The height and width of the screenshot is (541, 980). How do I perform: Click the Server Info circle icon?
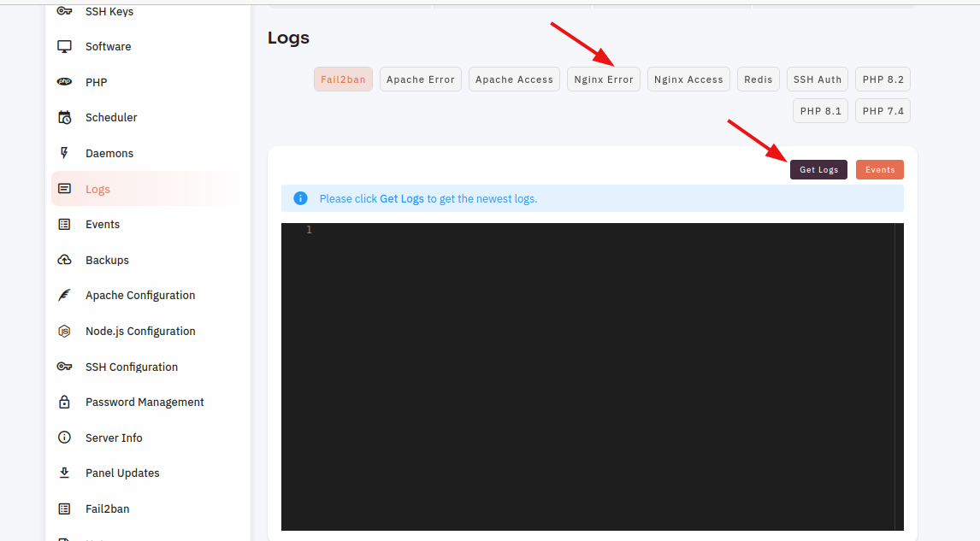click(x=64, y=438)
